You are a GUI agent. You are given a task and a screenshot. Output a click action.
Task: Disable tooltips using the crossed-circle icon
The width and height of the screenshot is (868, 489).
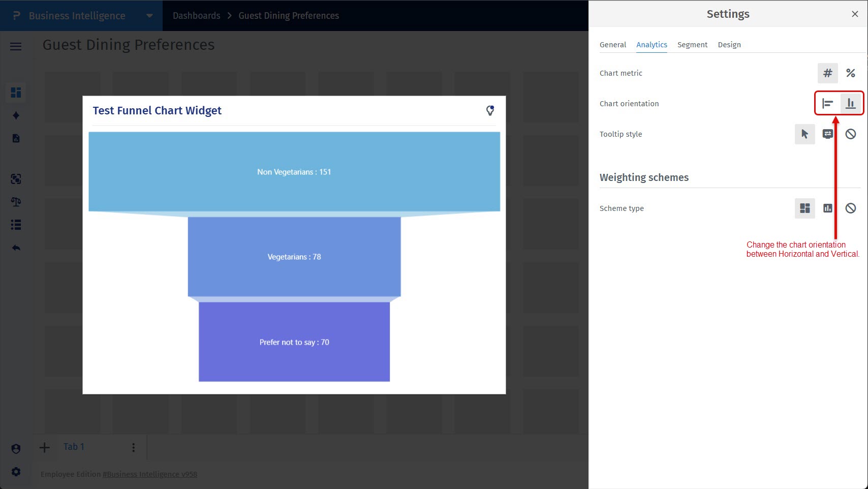[x=851, y=134]
